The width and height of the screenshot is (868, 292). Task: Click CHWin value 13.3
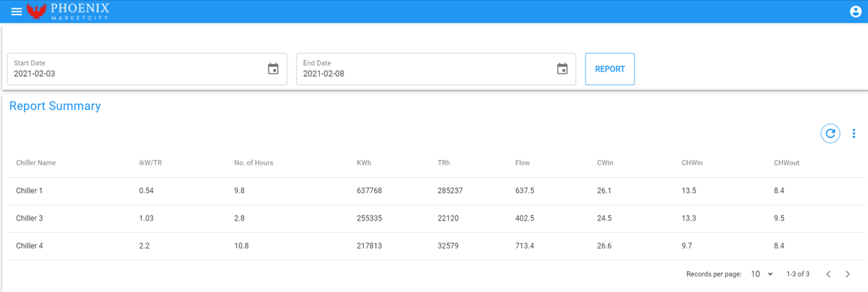pos(689,218)
